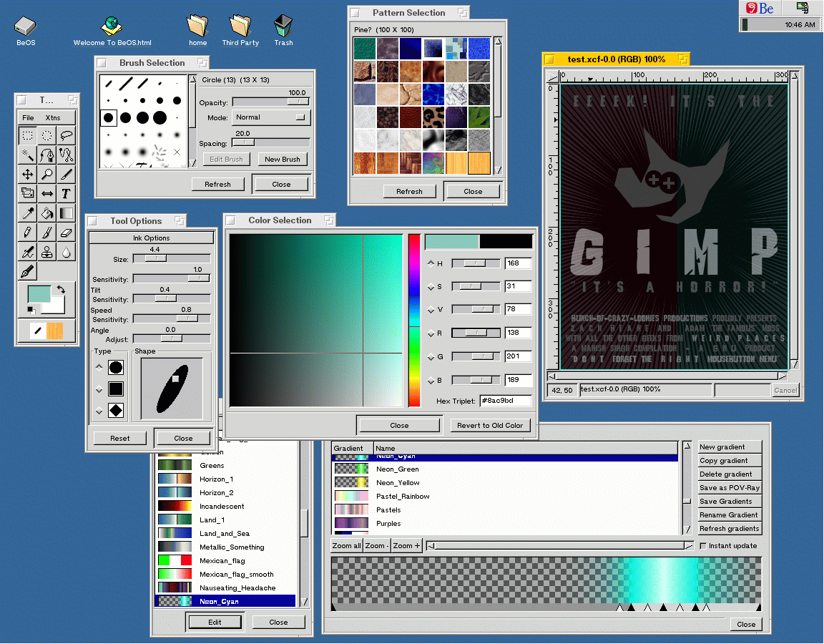Click Reset in Tool Options
824x644 pixels.
click(120, 439)
